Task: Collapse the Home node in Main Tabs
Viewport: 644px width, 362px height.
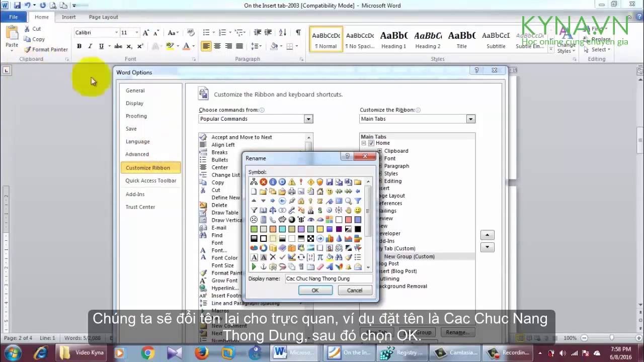Action: pyautogui.click(x=363, y=143)
